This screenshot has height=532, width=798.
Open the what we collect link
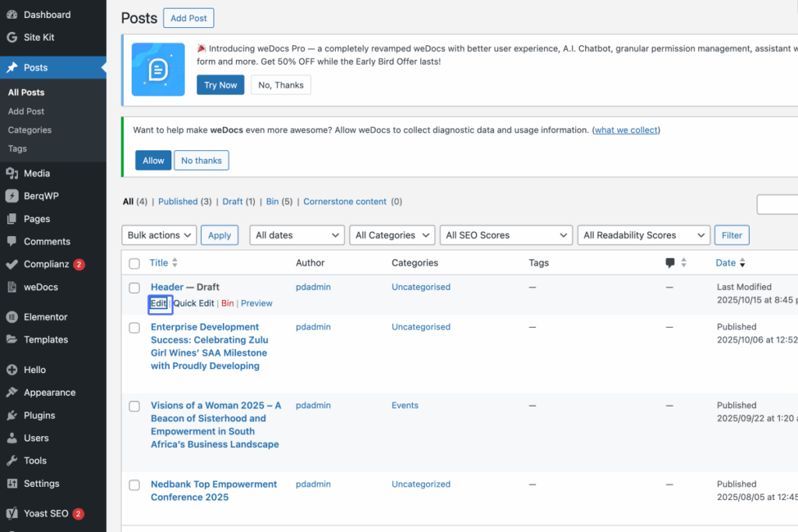tap(626, 130)
